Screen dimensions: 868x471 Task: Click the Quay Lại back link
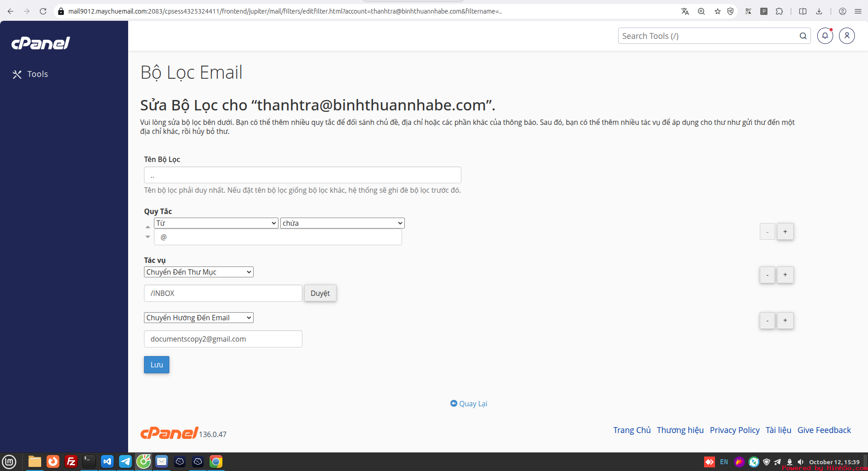(469, 404)
